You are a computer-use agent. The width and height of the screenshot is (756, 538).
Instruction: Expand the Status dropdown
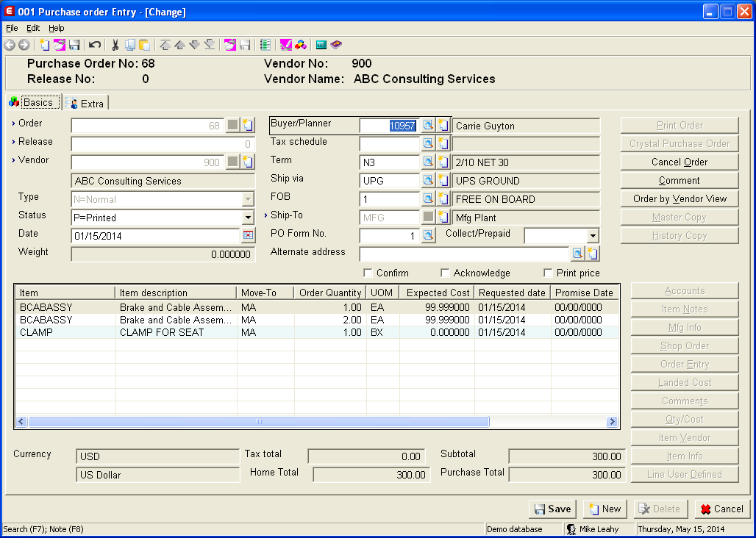point(248,218)
